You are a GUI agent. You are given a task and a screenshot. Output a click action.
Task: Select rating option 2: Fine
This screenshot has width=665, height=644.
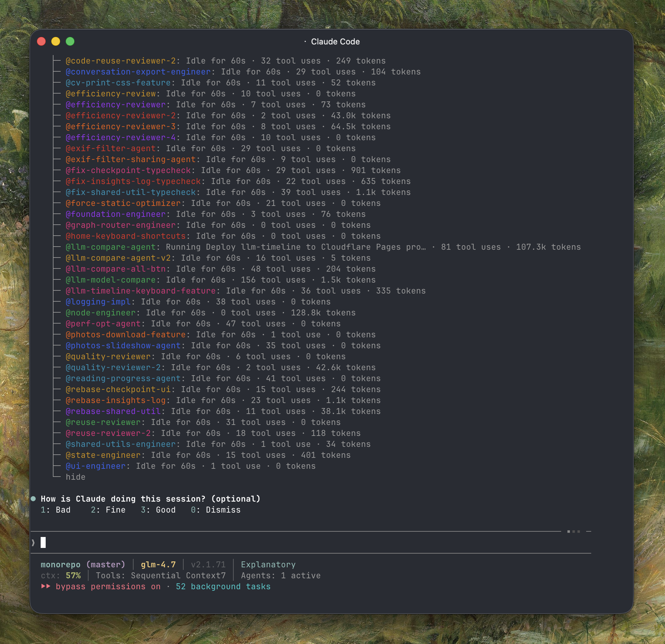tap(108, 510)
